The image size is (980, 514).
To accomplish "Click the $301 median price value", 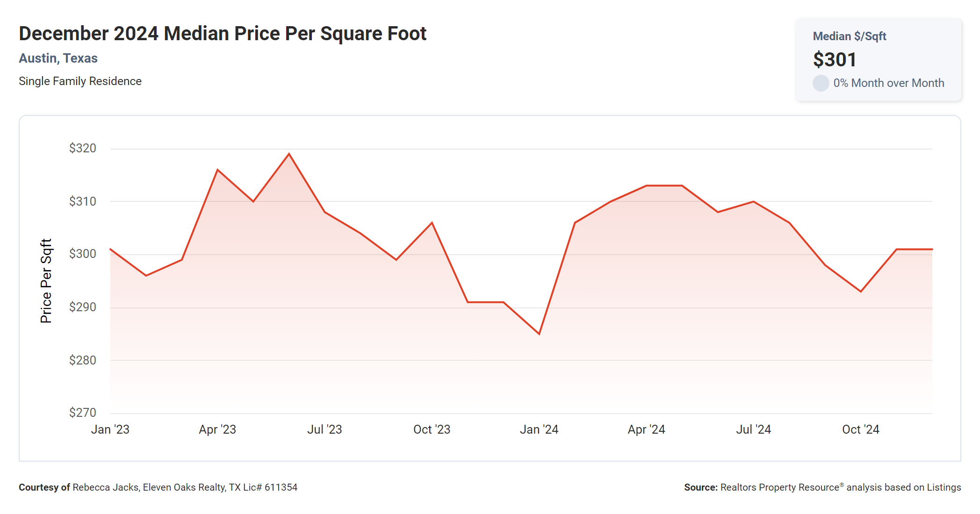I will 835,60.
